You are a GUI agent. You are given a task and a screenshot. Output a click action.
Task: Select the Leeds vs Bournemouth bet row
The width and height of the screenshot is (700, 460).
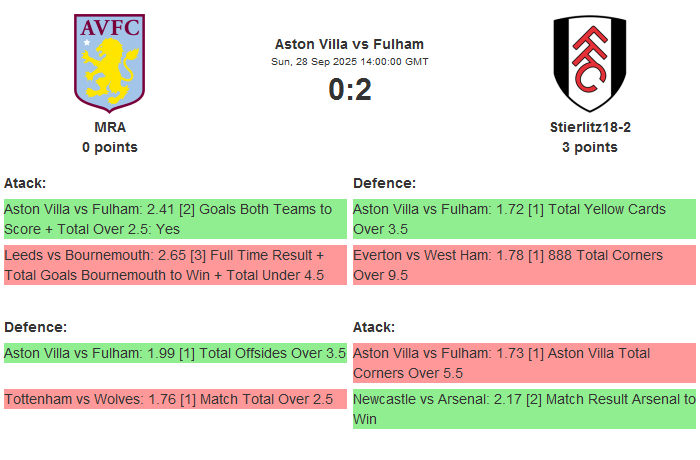(x=174, y=265)
